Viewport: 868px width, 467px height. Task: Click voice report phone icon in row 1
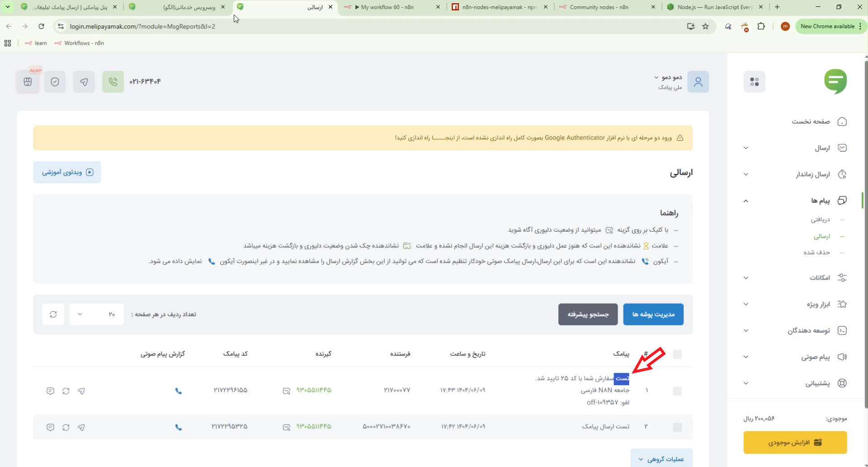(x=179, y=391)
